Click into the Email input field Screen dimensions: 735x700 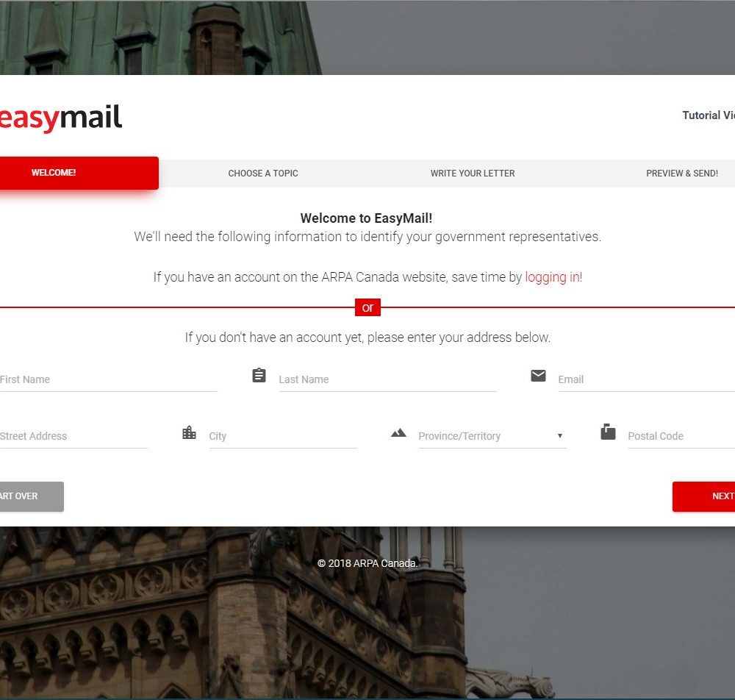pos(646,379)
